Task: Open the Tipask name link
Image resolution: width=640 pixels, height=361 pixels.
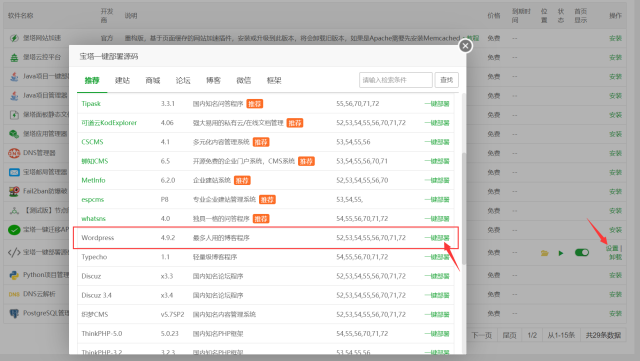Action: (91, 104)
